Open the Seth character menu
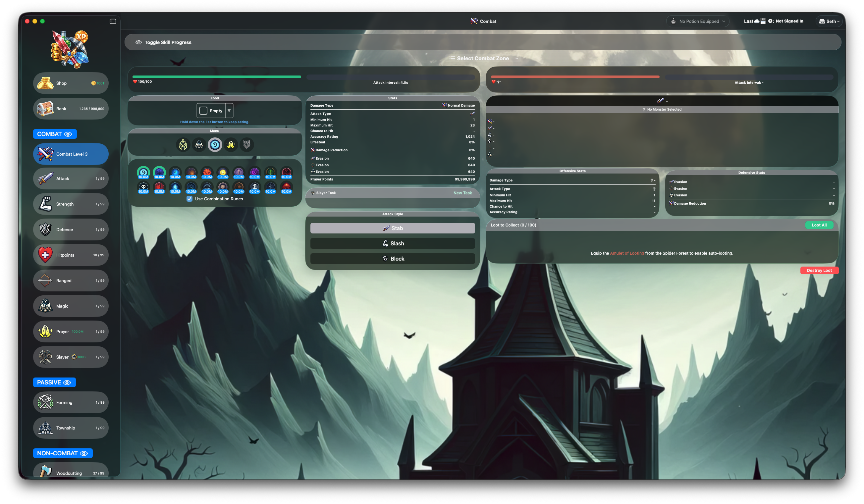This screenshot has height=504, width=864. tap(829, 21)
